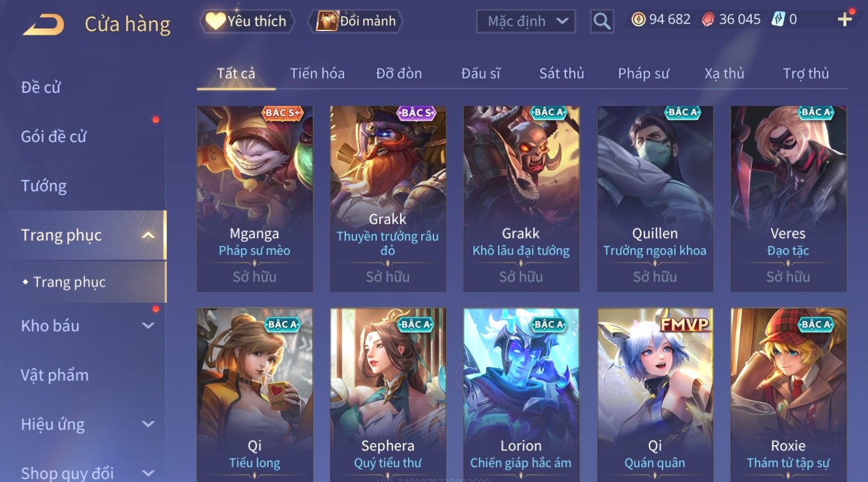Open Tướng in the sidebar
This screenshot has width=868, height=482.
click(x=44, y=186)
